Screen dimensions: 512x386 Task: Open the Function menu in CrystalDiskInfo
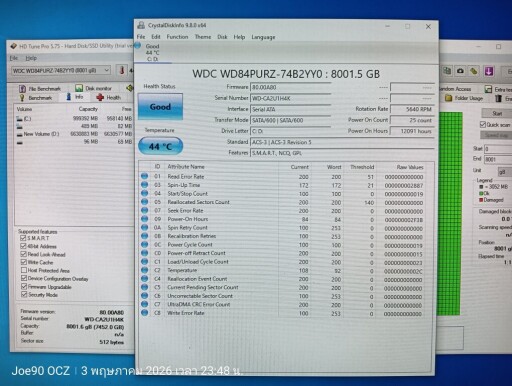click(x=177, y=37)
